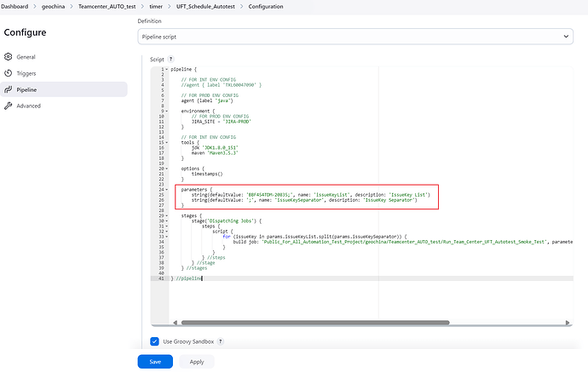Open the General section gear icon
Image resolution: width=588 pixels, height=372 pixels.
(x=9, y=56)
